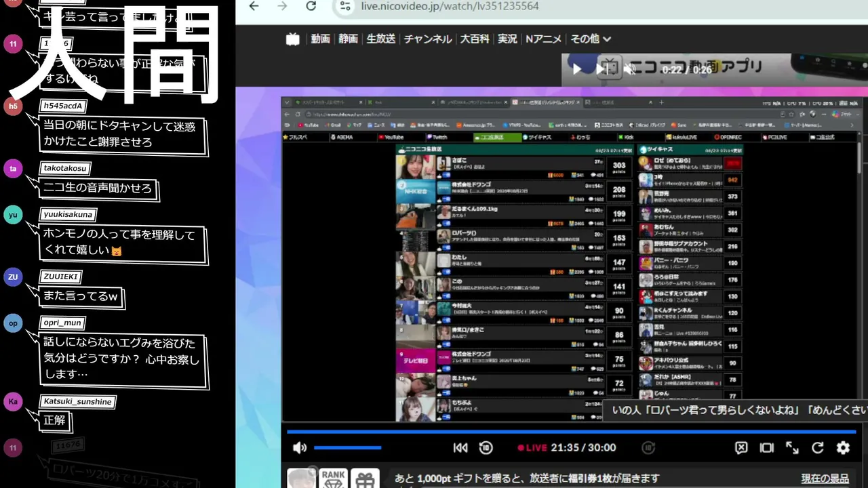Switch the player to theater mode

[766, 447]
